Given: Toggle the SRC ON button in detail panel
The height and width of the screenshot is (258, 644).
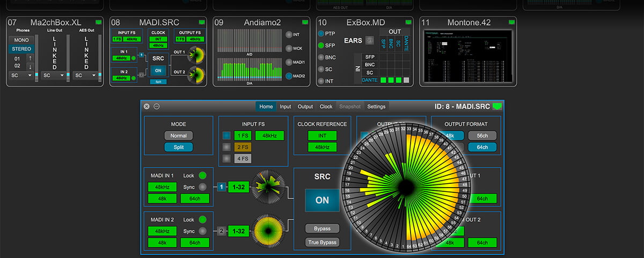Looking at the screenshot, I should coord(322,200).
